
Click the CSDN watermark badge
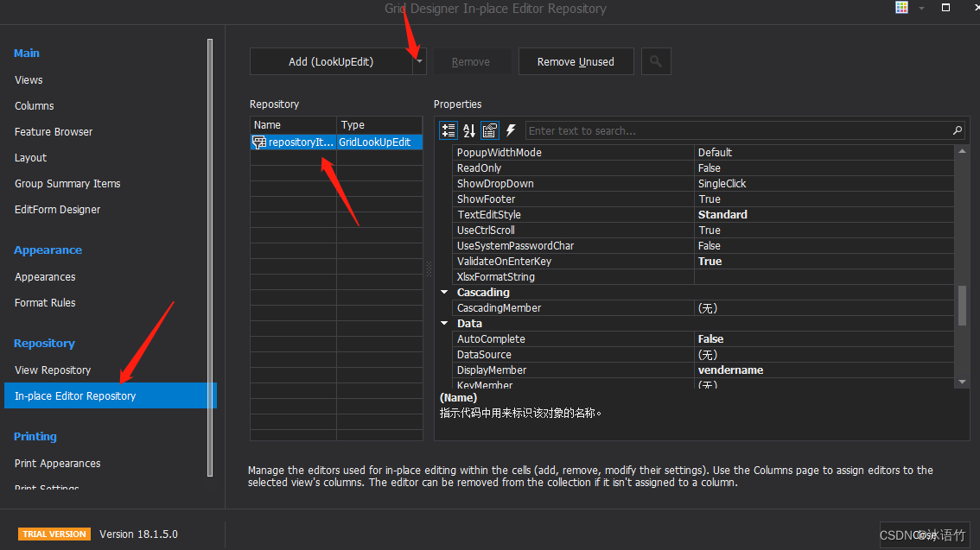[x=925, y=534]
